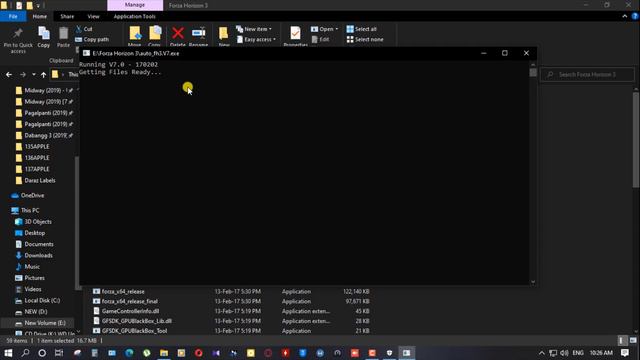
Task: Open the Share ribbon tab
Action: point(67,16)
